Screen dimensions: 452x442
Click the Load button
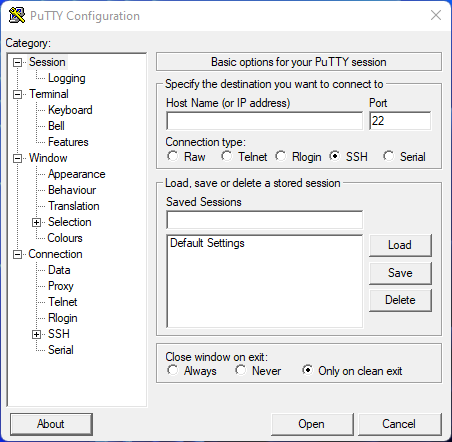point(400,245)
